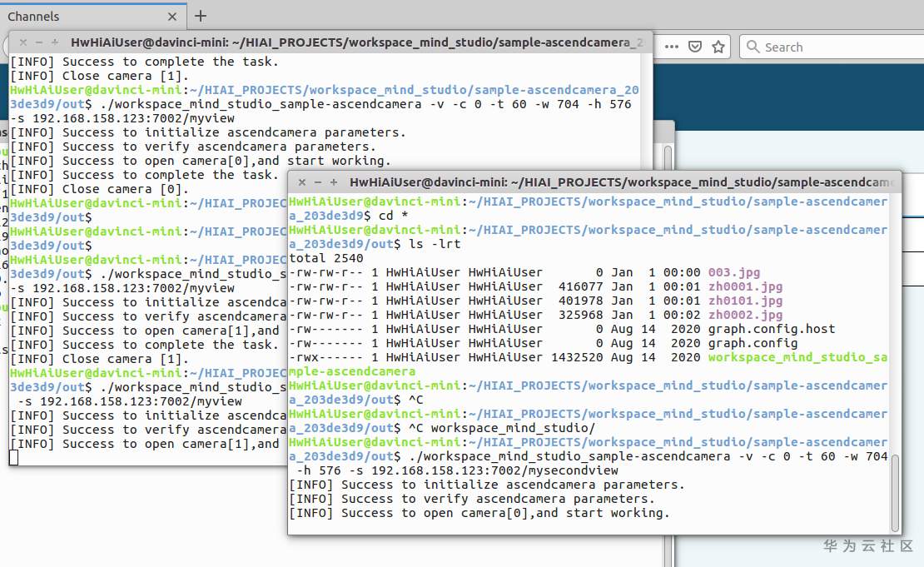Select the Channels tab
The height and width of the screenshot is (567, 924).
93,17
